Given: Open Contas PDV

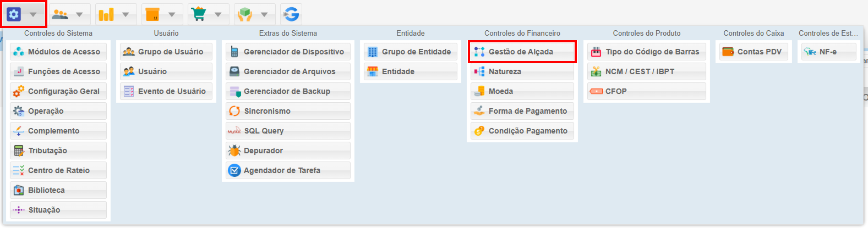Looking at the screenshot, I should [754, 52].
